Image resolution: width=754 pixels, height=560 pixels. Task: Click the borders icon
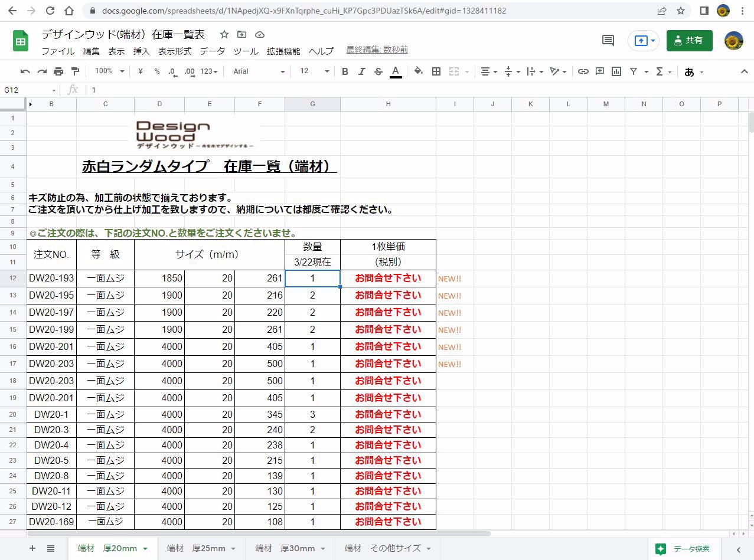tap(436, 71)
